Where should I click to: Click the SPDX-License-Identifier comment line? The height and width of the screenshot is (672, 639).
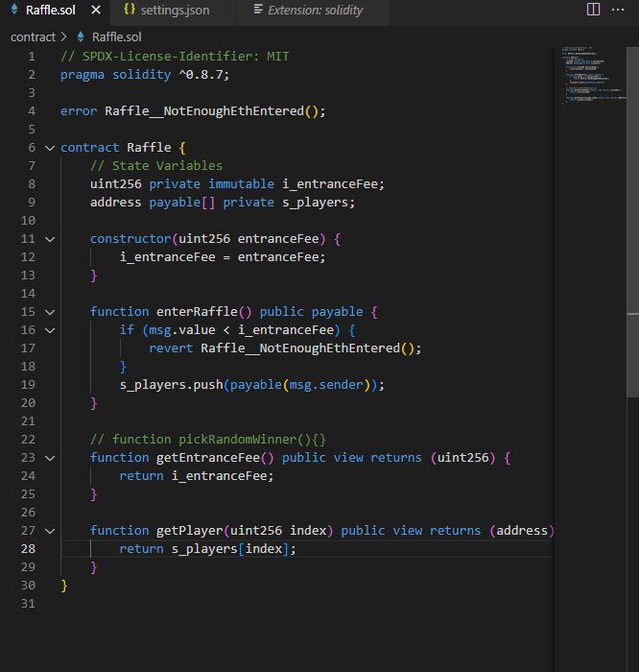coord(175,57)
